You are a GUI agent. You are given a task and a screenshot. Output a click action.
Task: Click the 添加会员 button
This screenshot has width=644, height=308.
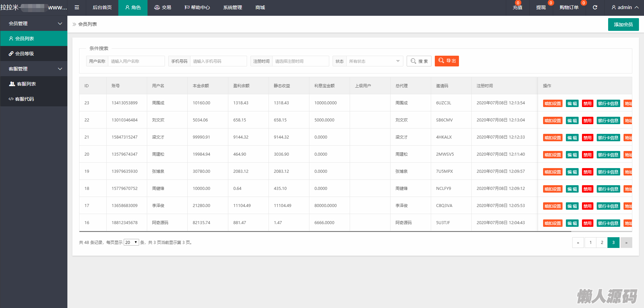623,24
